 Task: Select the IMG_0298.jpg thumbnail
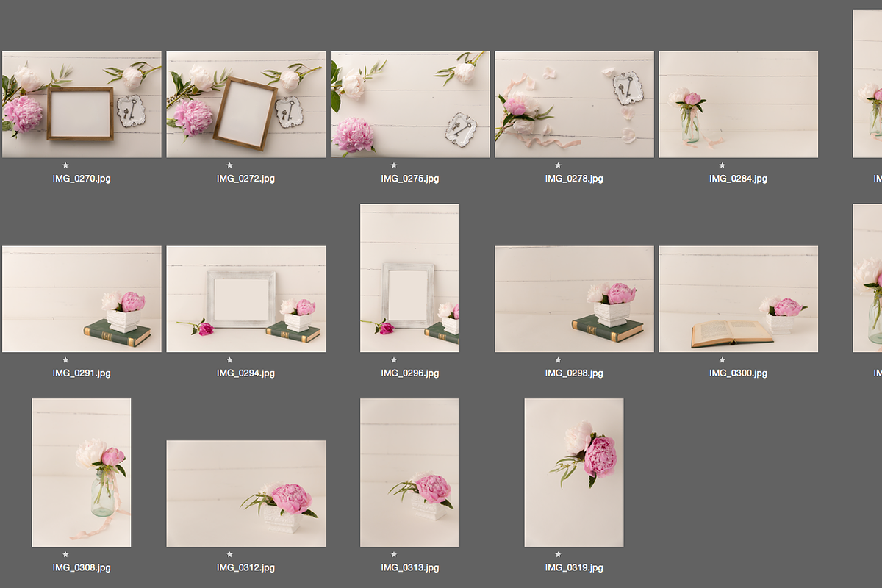click(x=574, y=299)
